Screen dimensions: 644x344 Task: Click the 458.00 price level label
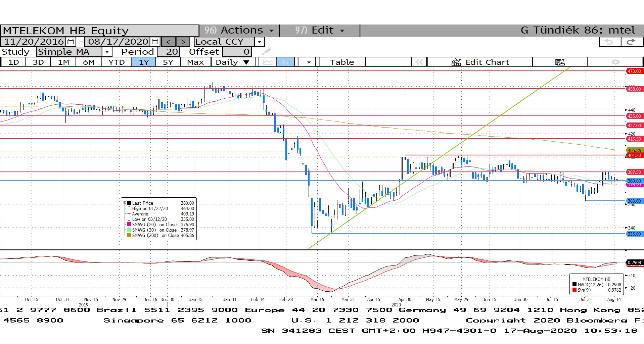coord(634,89)
